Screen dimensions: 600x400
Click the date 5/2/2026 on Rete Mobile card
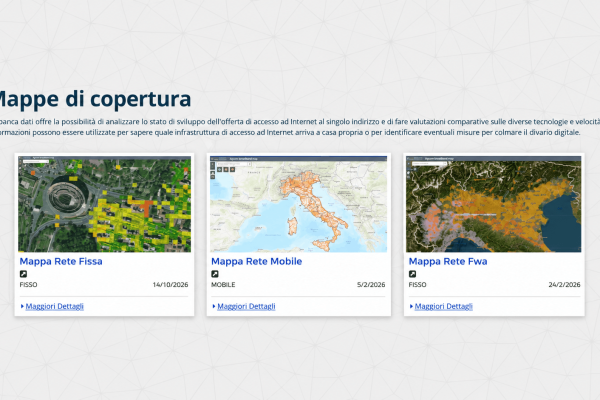tap(371, 285)
